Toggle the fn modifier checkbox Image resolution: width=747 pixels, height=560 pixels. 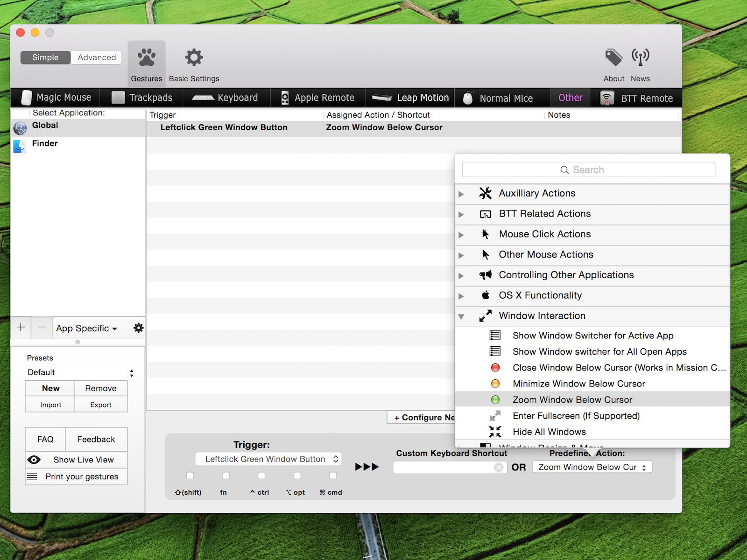click(x=226, y=476)
